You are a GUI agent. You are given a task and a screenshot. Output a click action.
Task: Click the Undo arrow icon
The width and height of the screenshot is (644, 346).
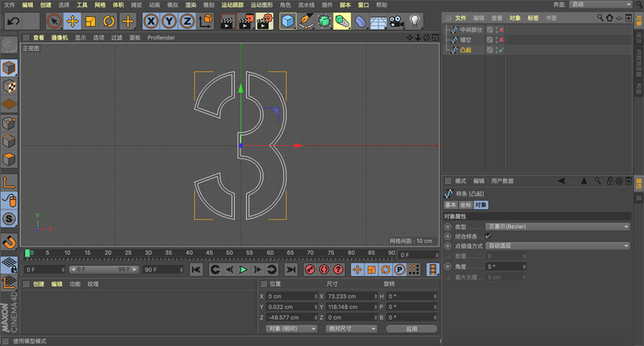pos(13,21)
